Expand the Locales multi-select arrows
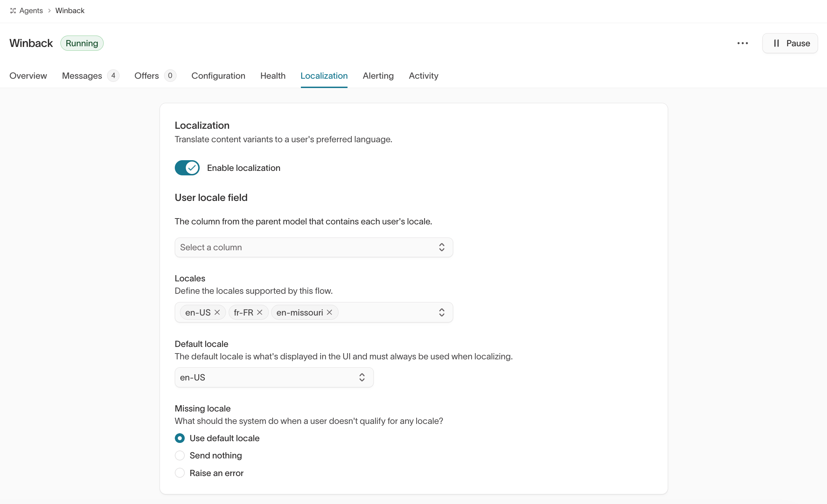 [x=441, y=312]
